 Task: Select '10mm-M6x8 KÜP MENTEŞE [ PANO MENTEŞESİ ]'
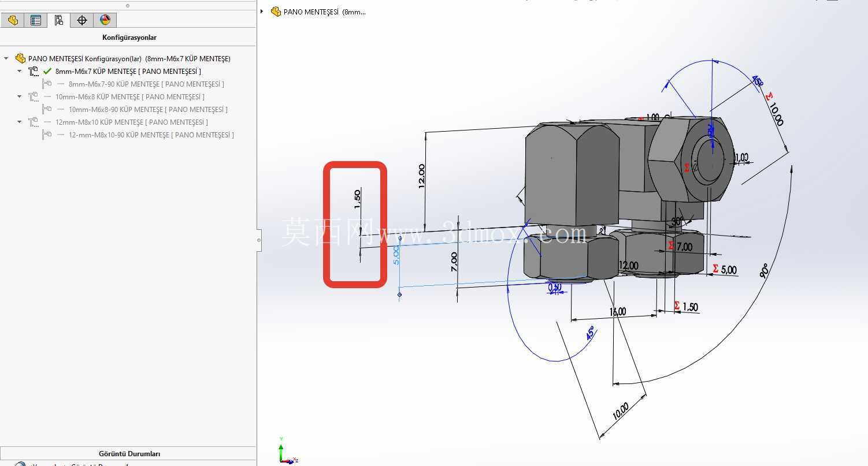click(130, 97)
